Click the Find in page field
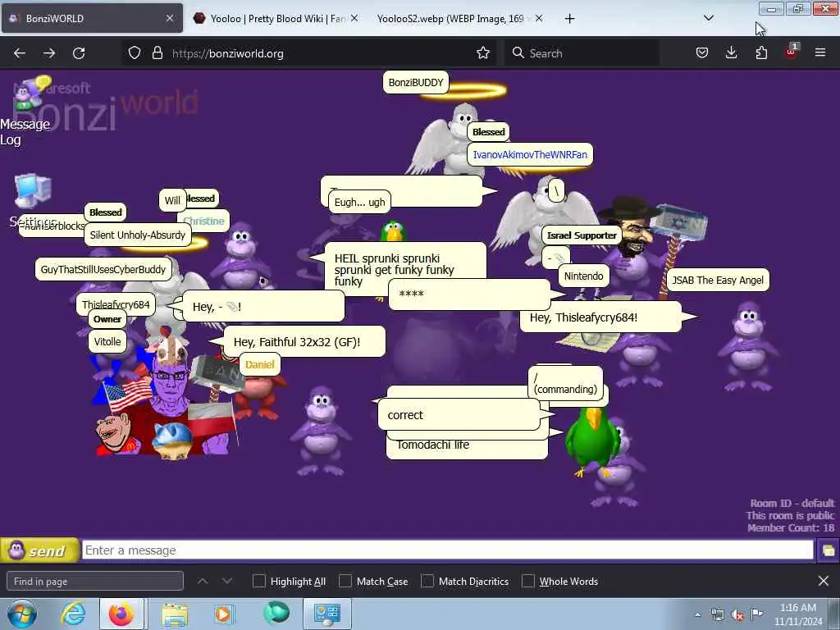This screenshot has height=630, width=840. point(95,582)
